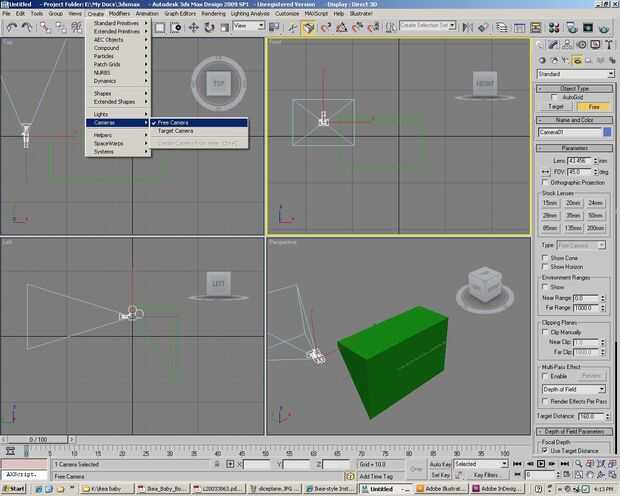Click the Free object type button
The width and height of the screenshot is (620, 496).
594,107
